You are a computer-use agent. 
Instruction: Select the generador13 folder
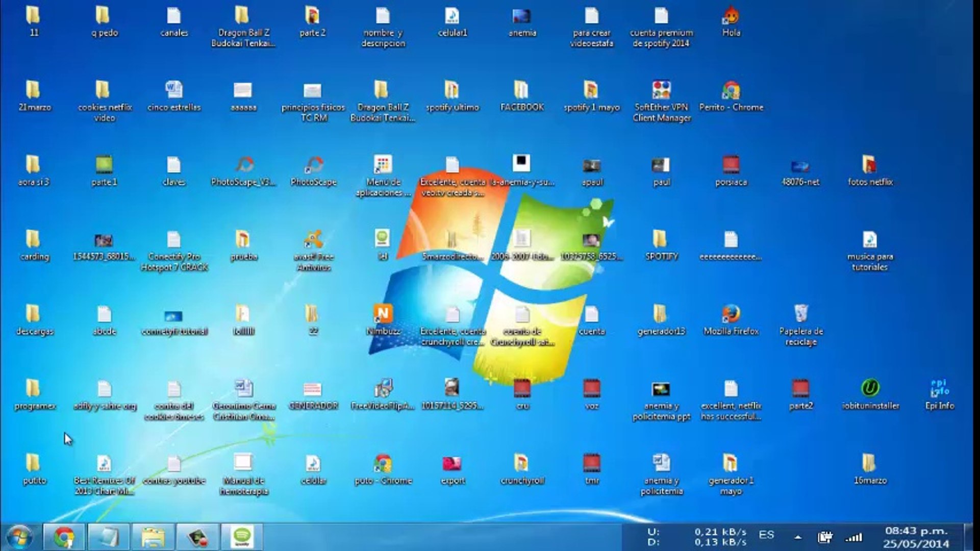pos(661,320)
